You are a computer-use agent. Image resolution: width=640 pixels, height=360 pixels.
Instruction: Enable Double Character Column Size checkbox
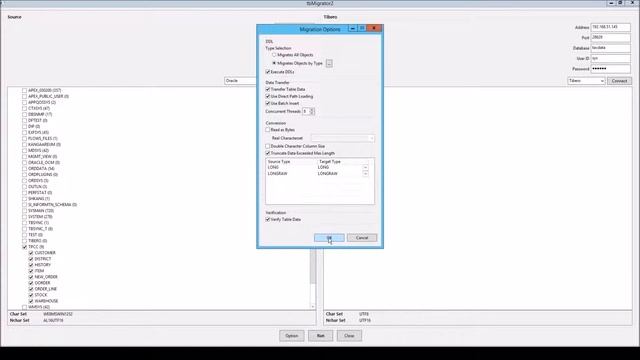point(268,146)
